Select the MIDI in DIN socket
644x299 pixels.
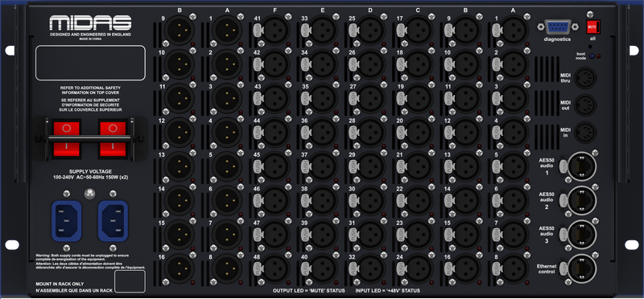pos(585,133)
